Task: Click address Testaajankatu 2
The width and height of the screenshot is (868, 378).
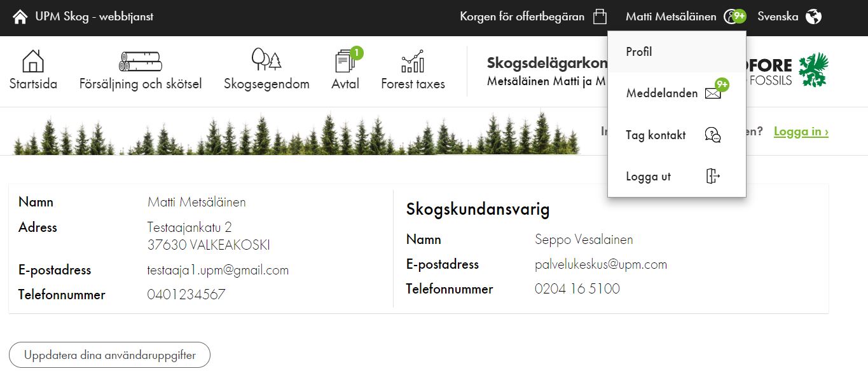Action: coord(189,227)
